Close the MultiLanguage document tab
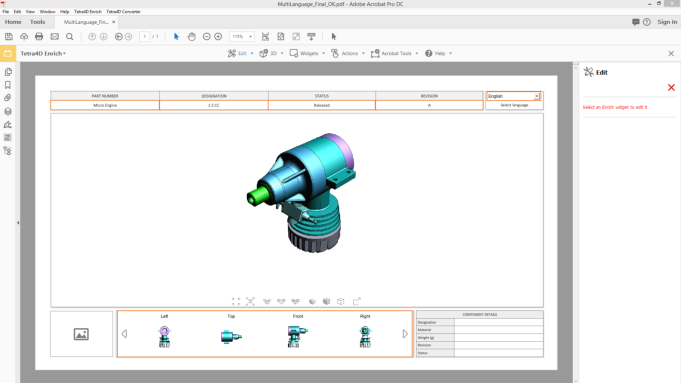681x384 pixels. pyautogui.click(x=114, y=22)
